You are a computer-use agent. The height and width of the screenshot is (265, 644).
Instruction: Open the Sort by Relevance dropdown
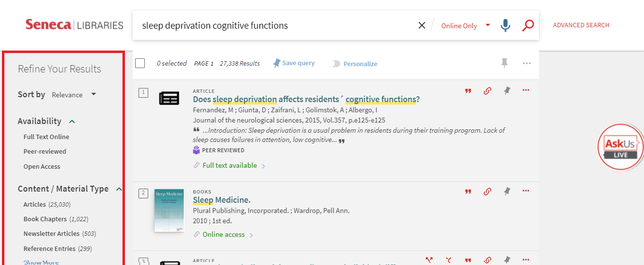tap(74, 95)
